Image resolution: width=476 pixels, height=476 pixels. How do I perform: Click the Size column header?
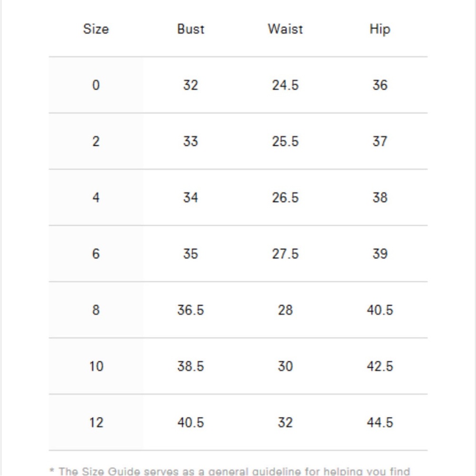point(96,29)
